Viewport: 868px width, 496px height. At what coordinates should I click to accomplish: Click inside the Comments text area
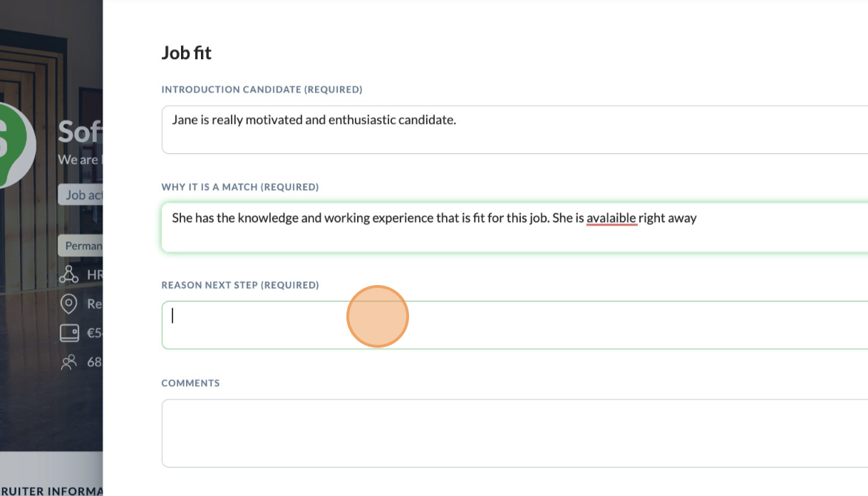click(x=515, y=433)
